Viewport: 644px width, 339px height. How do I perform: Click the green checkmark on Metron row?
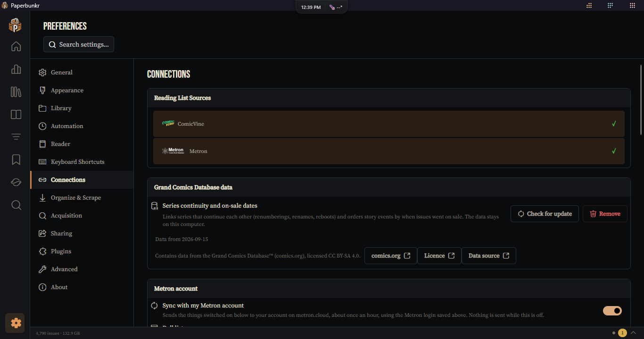(x=614, y=151)
